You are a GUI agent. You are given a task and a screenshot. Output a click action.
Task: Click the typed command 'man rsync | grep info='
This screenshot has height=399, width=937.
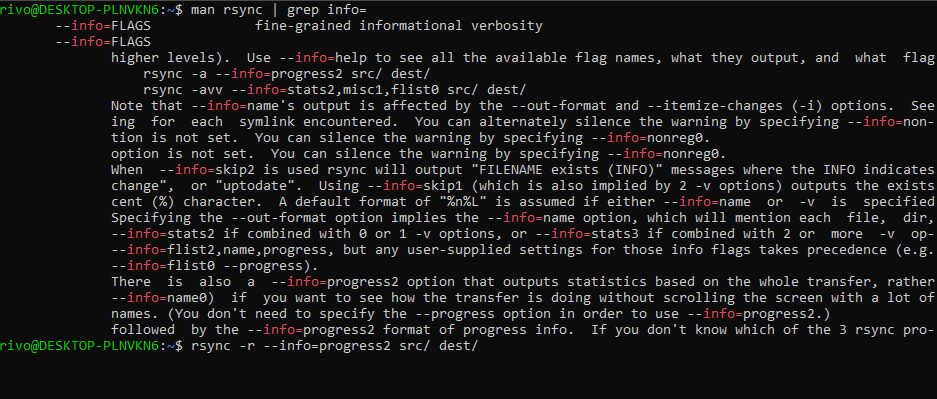[x=279, y=10]
